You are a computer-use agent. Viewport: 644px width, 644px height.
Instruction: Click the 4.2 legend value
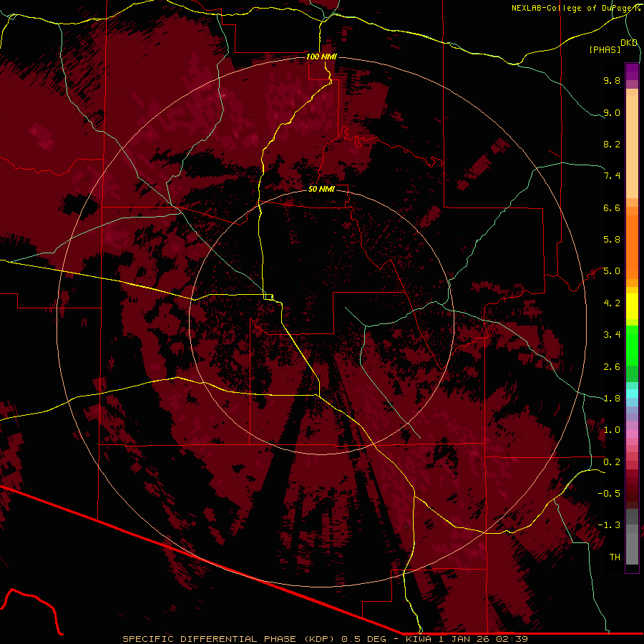pos(612,303)
